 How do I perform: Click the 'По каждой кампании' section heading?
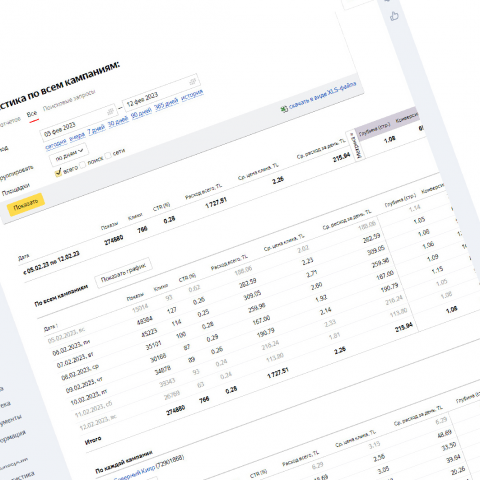point(124,462)
